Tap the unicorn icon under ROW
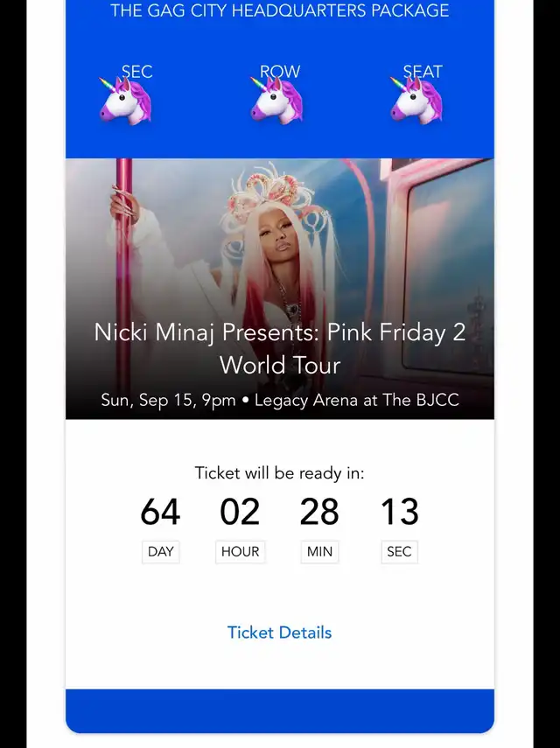Viewport: 560px width, 748px height. click(276, 100)
